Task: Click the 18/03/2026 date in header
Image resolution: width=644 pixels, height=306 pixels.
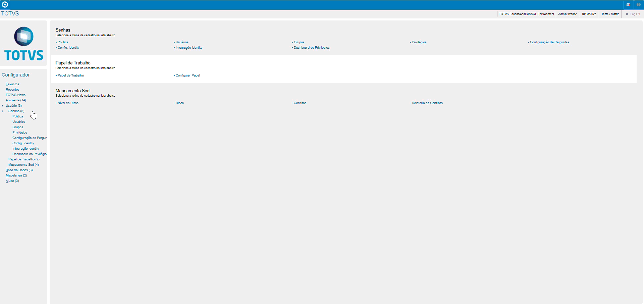Action: (589, 14)
